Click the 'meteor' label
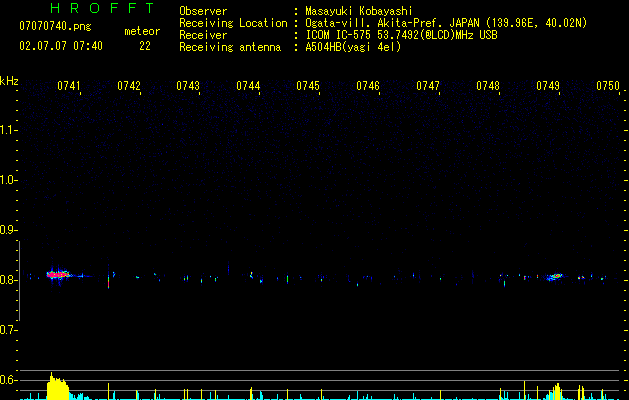 pos(142,31)
